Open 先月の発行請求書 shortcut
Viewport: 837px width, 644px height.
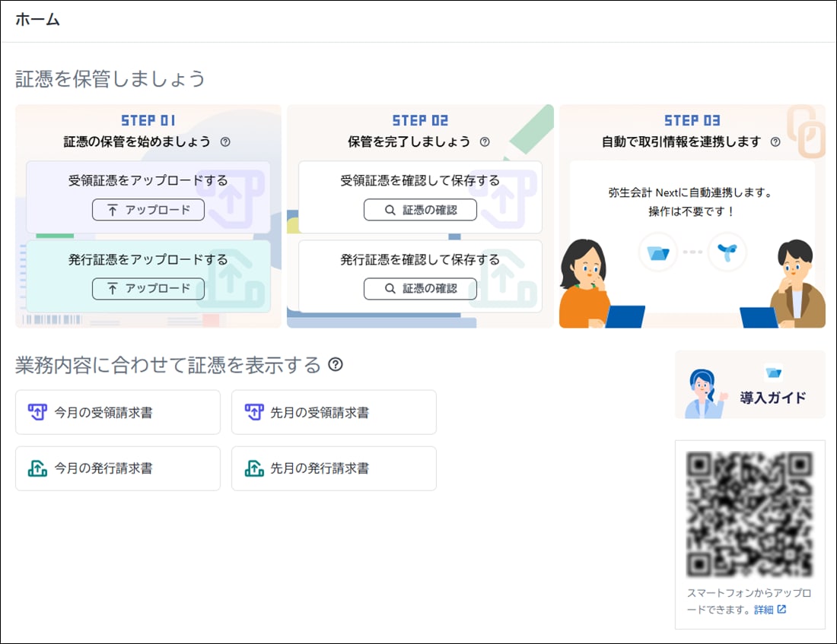click(334, 468)
